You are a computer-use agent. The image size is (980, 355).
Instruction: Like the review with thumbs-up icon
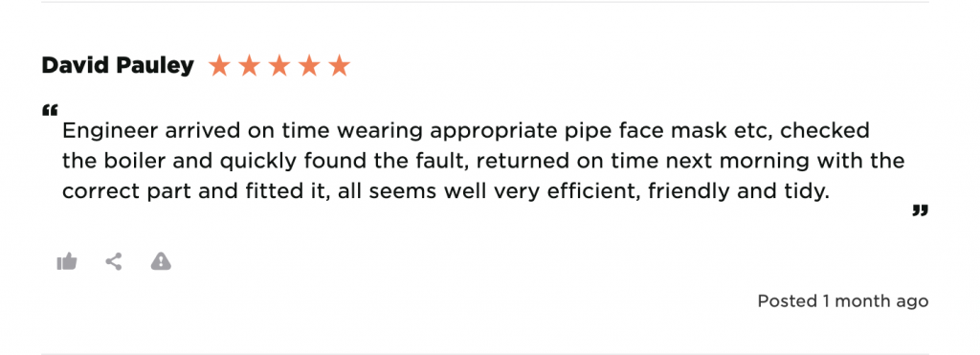click(67, 261)
